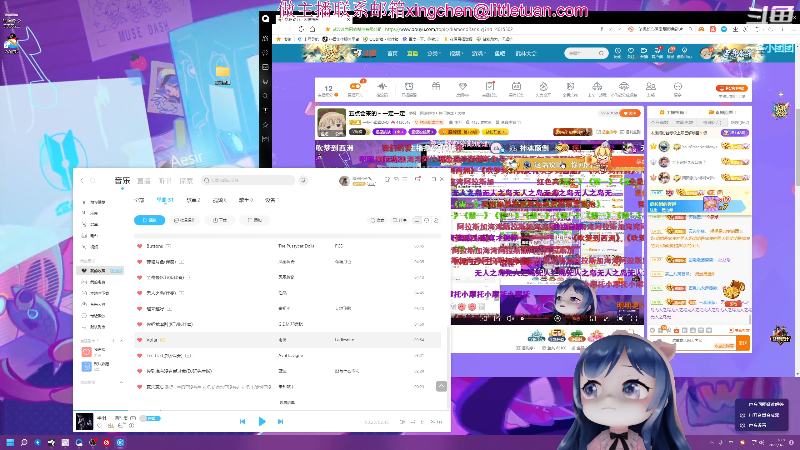Screen dimensions: 800x450
Task: Open the play queue icon at the music player's bottom right
Action: point(437,422)
